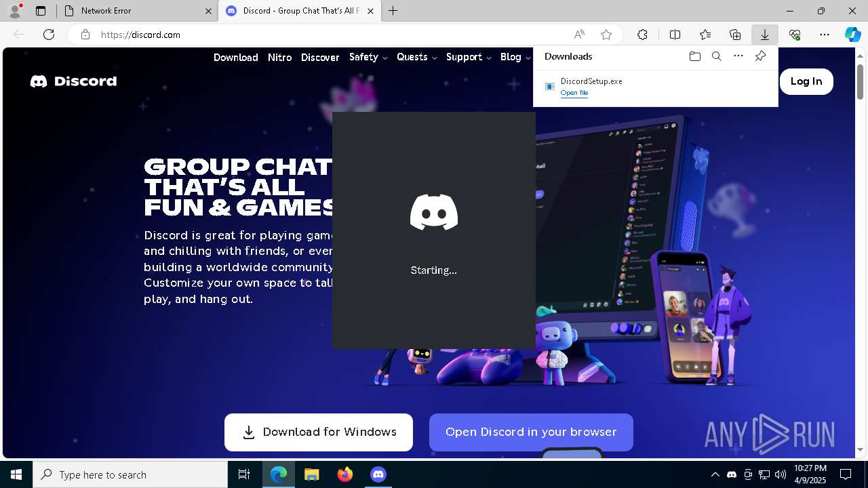Click Open file link for DiscordSetup.exe
Screen dimensions: 868x488
click(574, 93)
